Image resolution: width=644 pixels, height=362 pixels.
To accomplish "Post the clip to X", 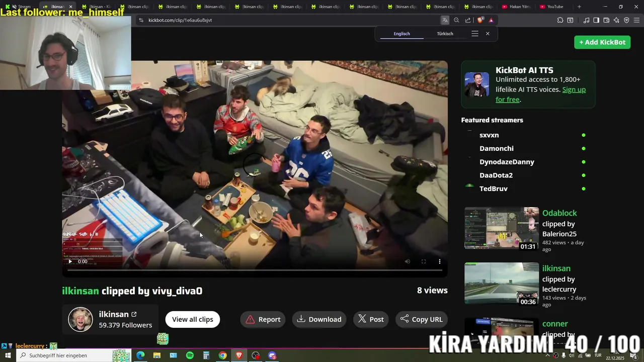I will click(x=371, y=319).
